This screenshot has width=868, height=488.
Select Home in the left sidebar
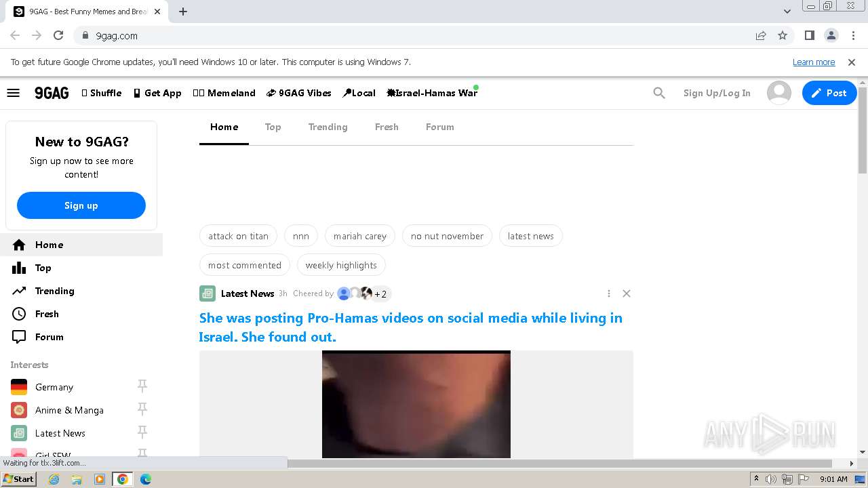point(81,245)
